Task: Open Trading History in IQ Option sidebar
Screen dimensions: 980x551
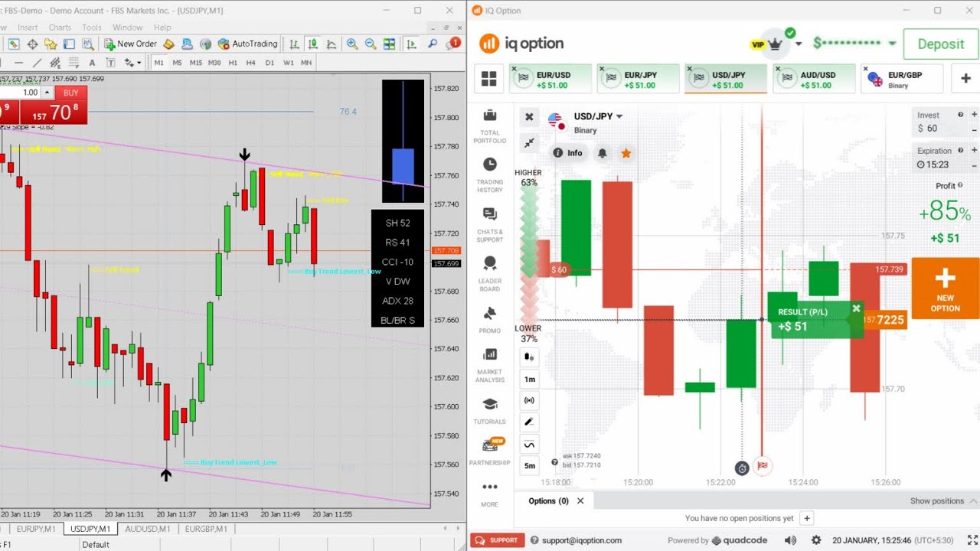Action: pos(490,175)
